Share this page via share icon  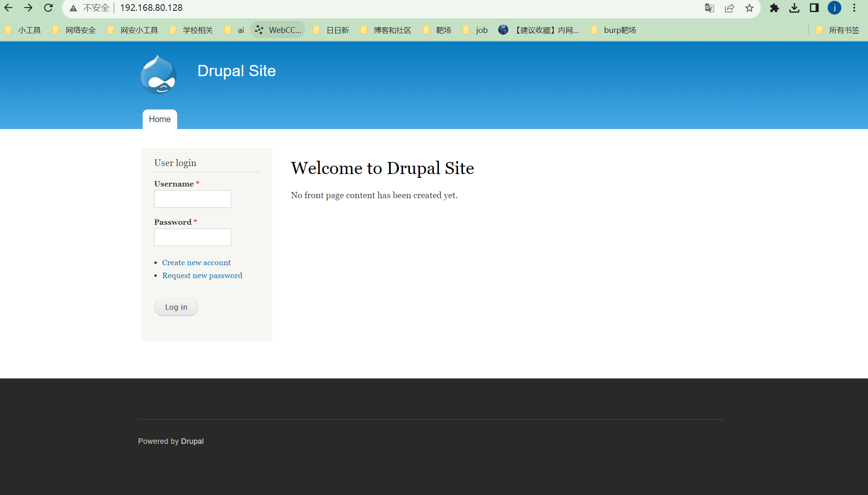730,8
